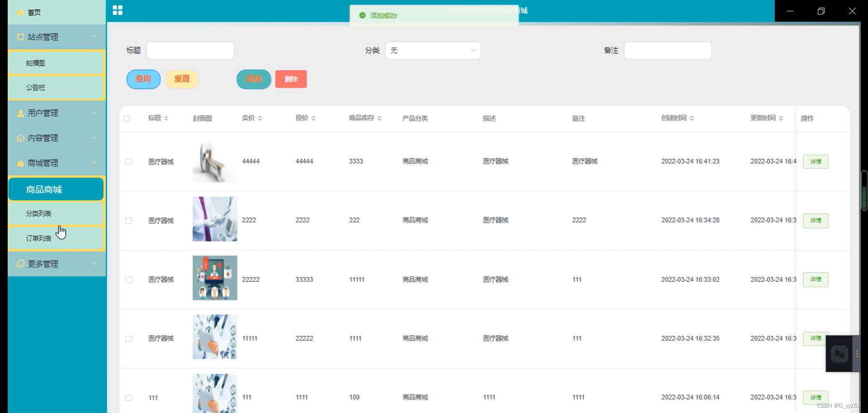
Task: Check the select-all checkbox in table header
Action: tap(127, 118)
